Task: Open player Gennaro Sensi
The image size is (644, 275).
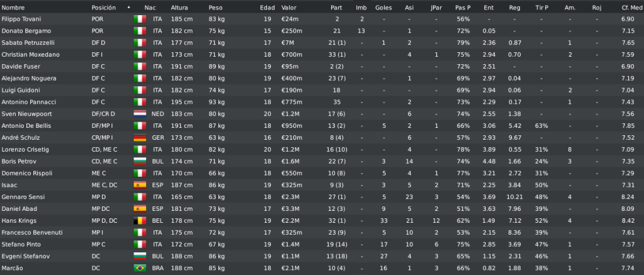Action: (20, 197)
